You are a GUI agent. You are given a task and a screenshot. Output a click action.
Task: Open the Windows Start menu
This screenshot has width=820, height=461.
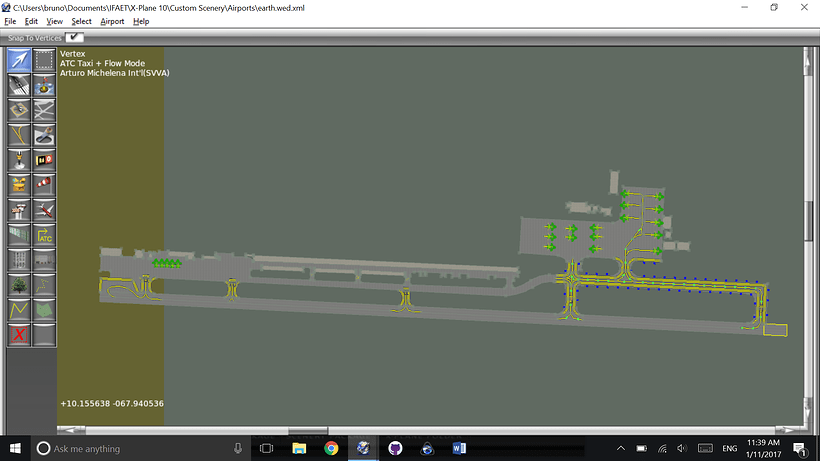coord(15,448)
